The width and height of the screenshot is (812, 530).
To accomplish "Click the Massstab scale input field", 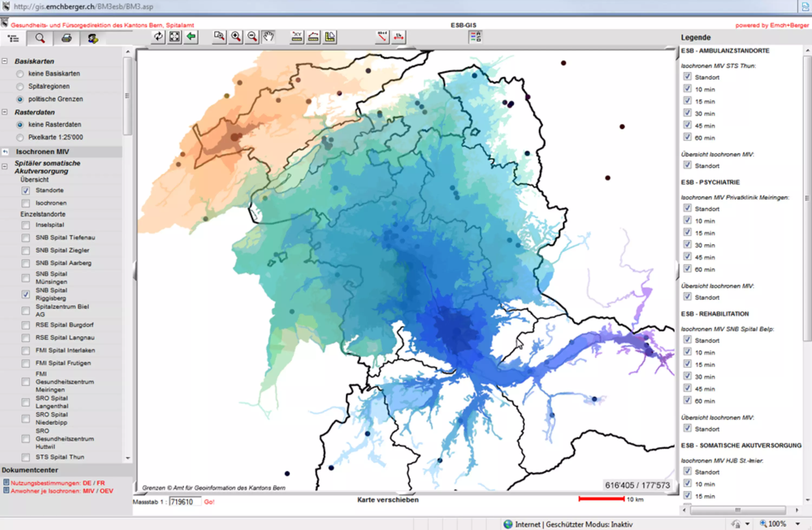I will [x=185, y=502].
